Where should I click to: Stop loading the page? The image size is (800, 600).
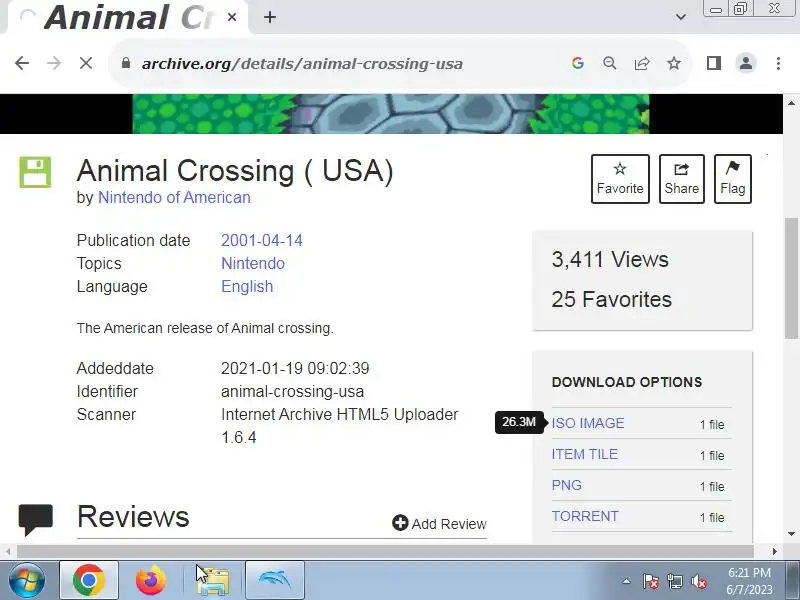pyautogui.click(x=86, y=63)
